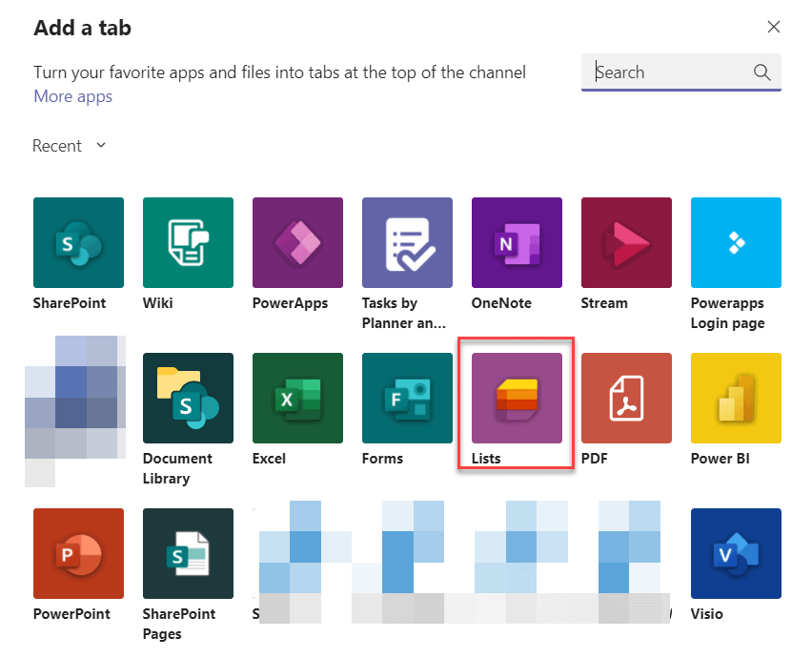The width and height of the screenshot is (812, 658).
Task: Close the Add a tab dialog
Action: [x=774, y=27]
